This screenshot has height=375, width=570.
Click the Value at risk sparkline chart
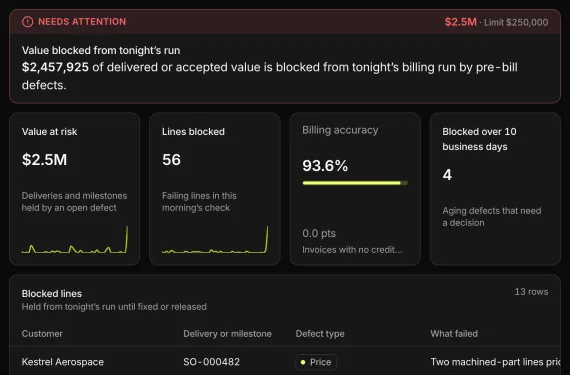point(75,239)
